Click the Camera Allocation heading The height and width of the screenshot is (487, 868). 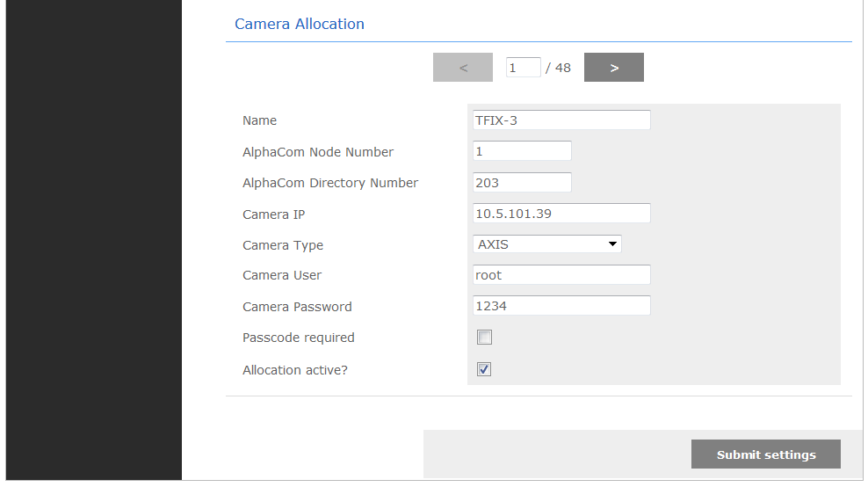pos(300,25)
